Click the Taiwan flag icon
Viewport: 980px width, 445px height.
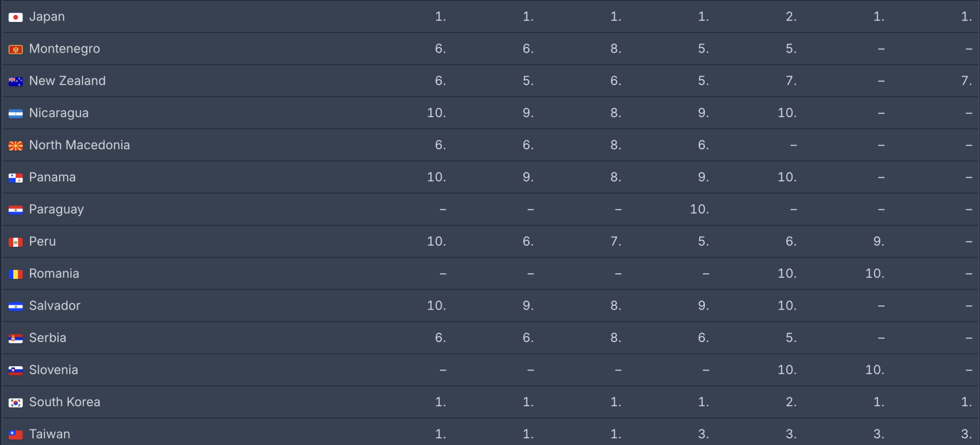point(16,435)
